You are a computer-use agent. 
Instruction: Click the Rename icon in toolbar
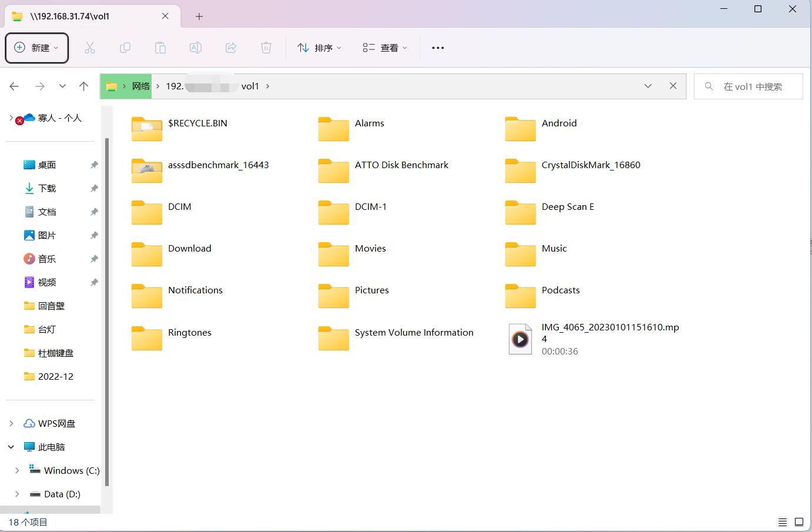click(x=196, y=48)
